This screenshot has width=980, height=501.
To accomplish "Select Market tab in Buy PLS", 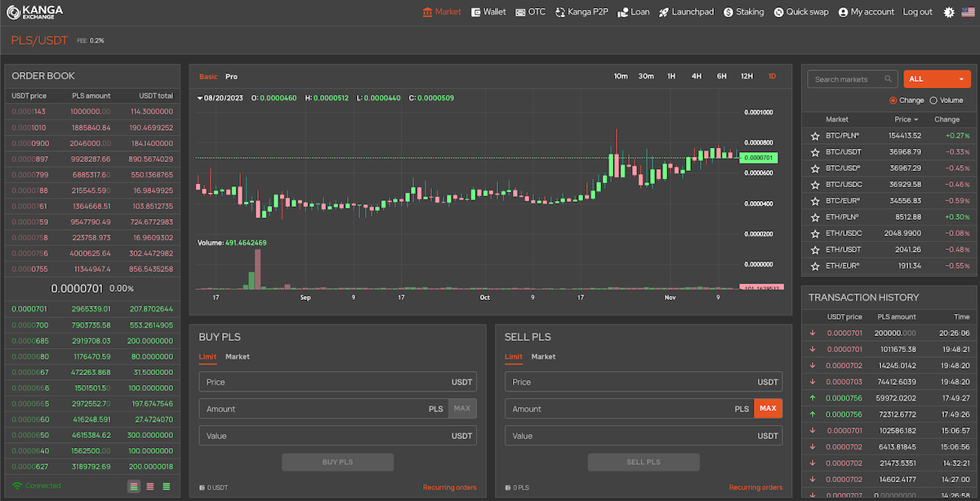I will 238,356.
